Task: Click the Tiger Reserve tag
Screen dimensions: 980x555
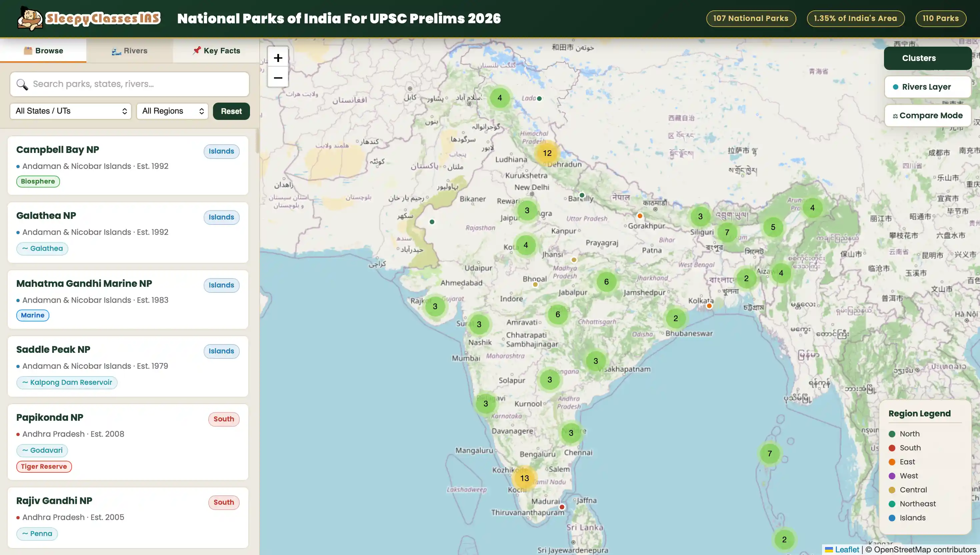Action: pos(44,467)
